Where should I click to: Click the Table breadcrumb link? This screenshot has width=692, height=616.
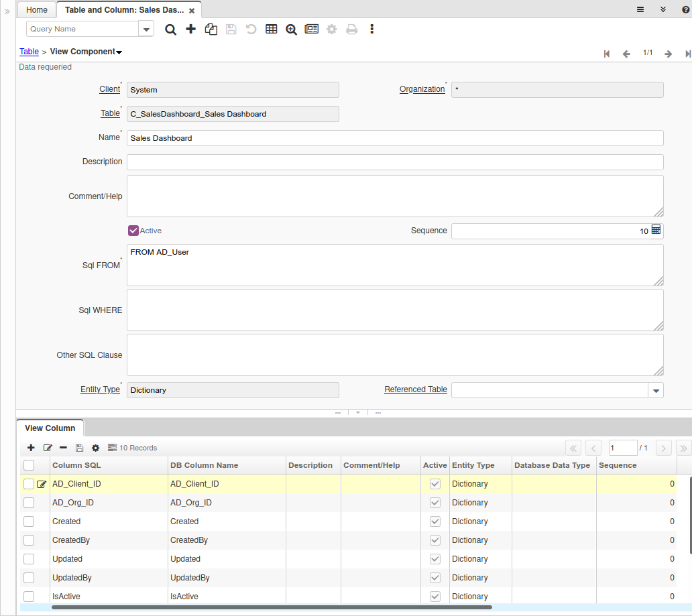click(x=29, y=52)
